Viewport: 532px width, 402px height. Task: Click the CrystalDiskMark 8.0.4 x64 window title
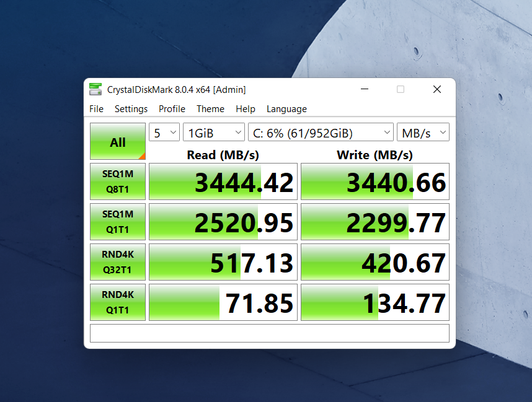click(x=177, y=89)
